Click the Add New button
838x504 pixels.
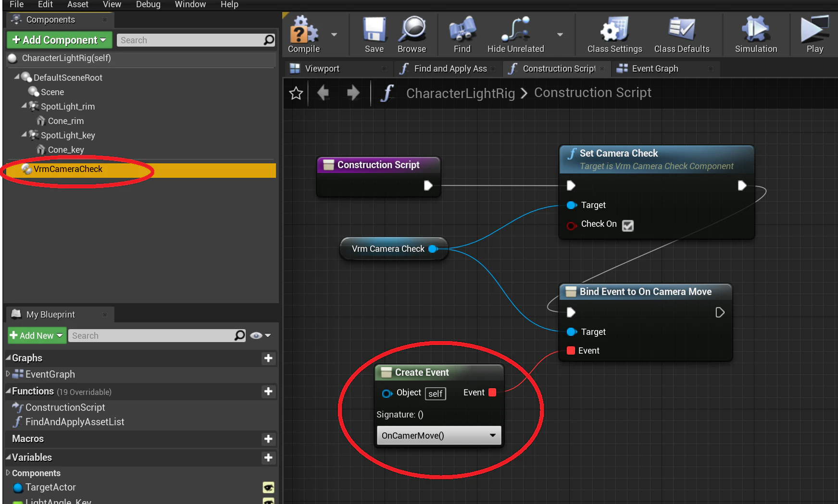tap(37, 335)
